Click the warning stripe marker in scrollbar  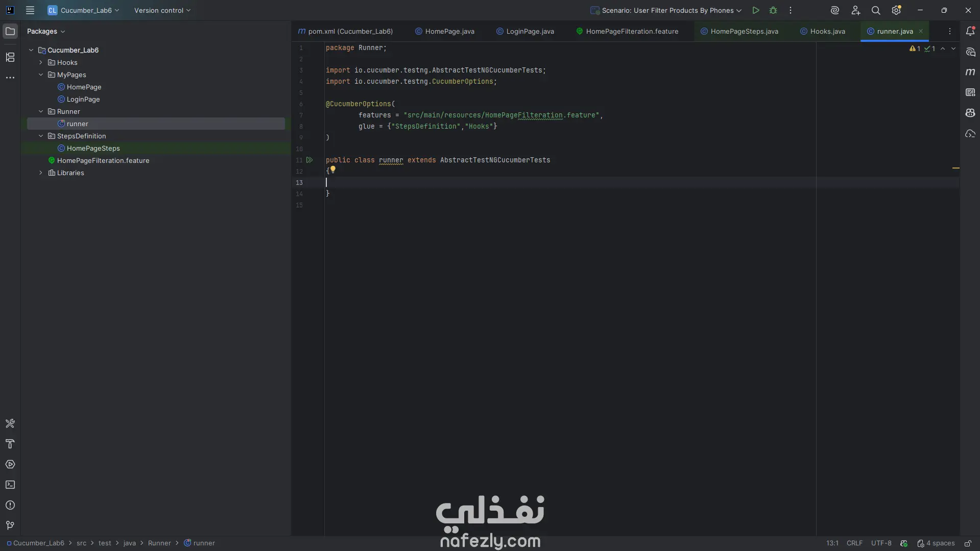[x=955, y=168]
